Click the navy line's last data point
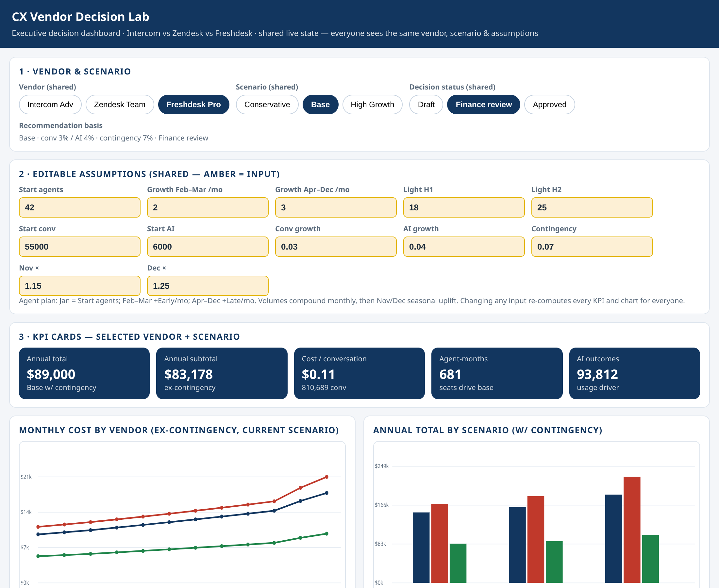Screen dimensions: 719x588 [x=326, y=493]
